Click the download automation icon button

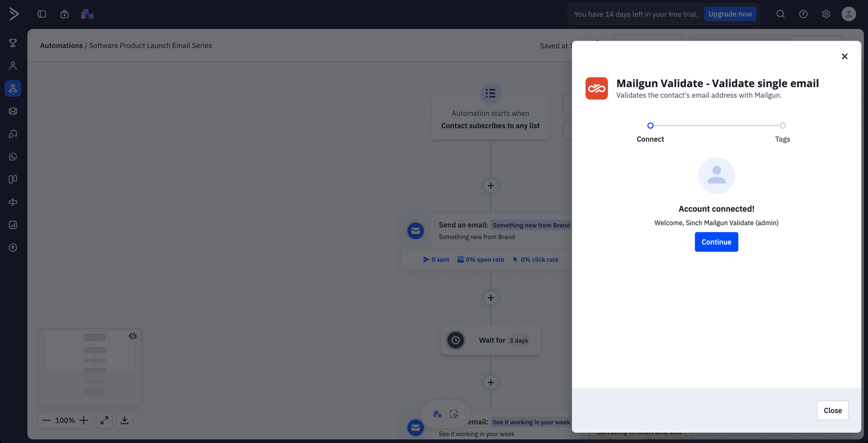pos(125,420)
